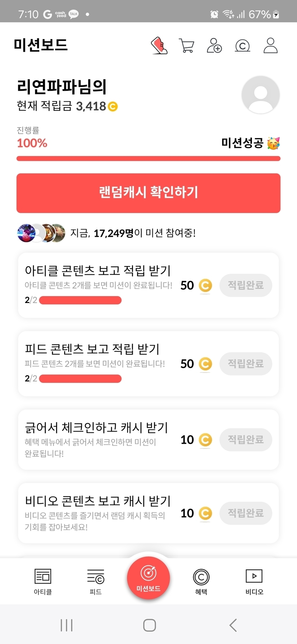Screen dimensions: 297x644
Task: Tap the participant avatars next to 17,249명
Action: point(41,233)
